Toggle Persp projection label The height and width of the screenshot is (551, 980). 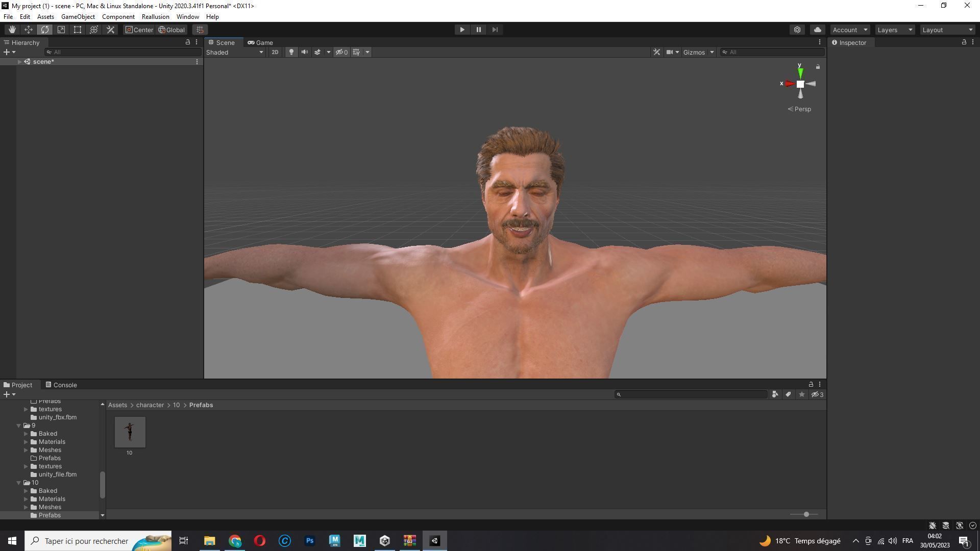point(799,109)
